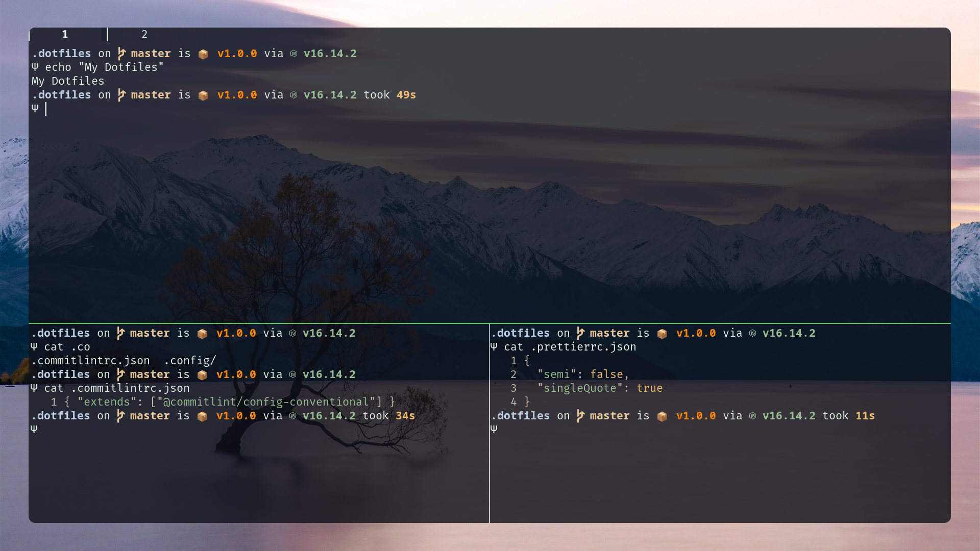This screenshot has width=980, height=551.
Task: Click the "singleQuote" key
Action: click(580, 388)
